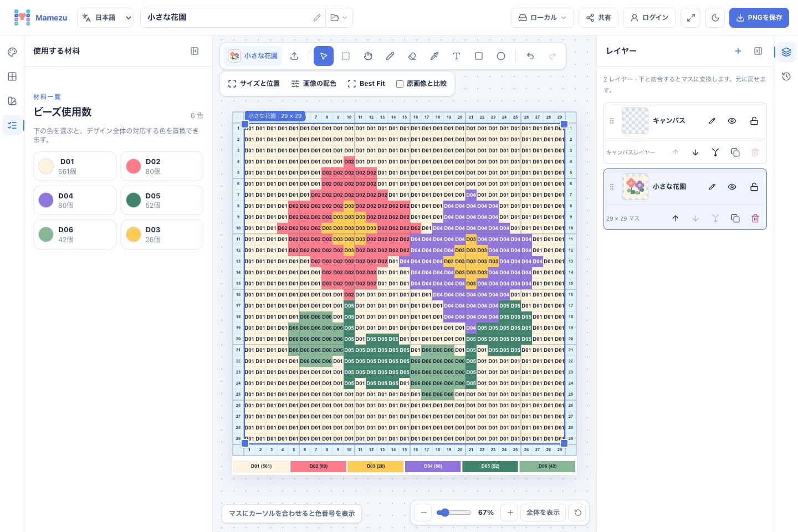Select the eraser tool
This screenshot has height=532, width=798.
point(412,56)
